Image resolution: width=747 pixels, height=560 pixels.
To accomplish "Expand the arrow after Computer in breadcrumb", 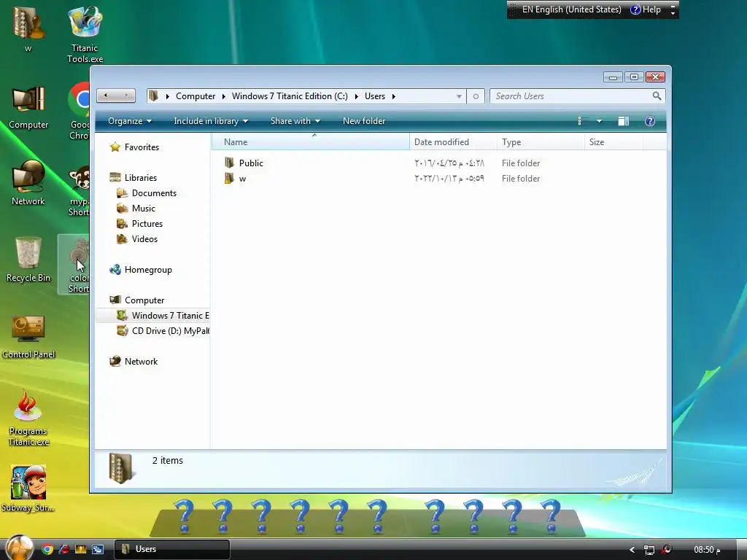I will (x=223, y=96).
